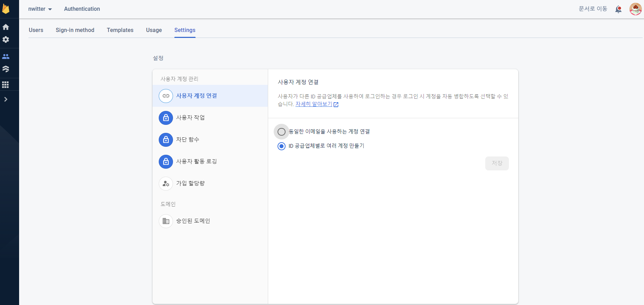Click the external-link icon after 자세히 알아보기
This screenshot has height=305, width=644.
point(336,104)
